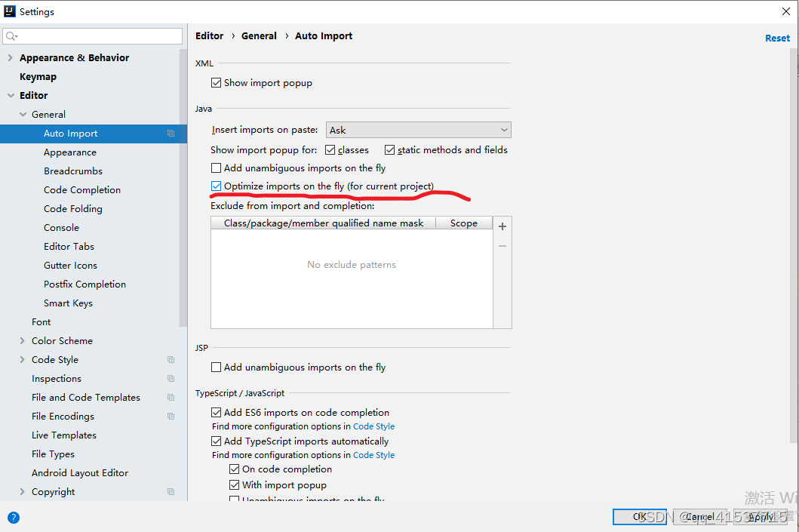Select Console in the settings tree

(61, 228)
